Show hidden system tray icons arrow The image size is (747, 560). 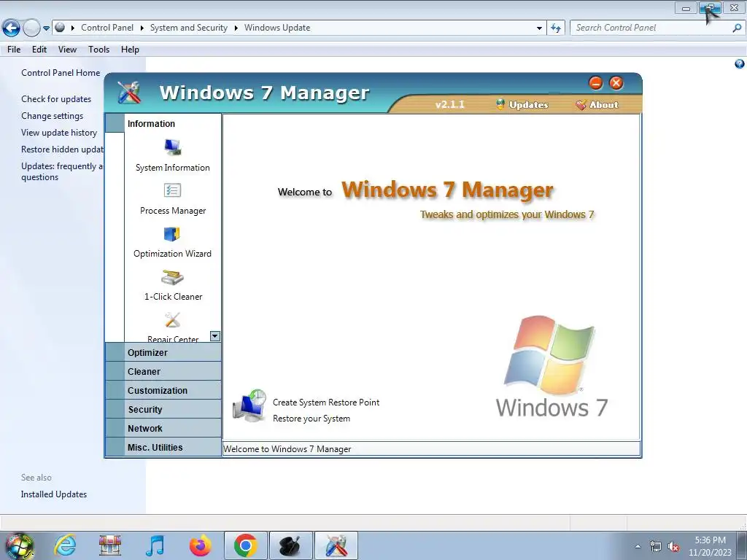(x=638, y=547)
